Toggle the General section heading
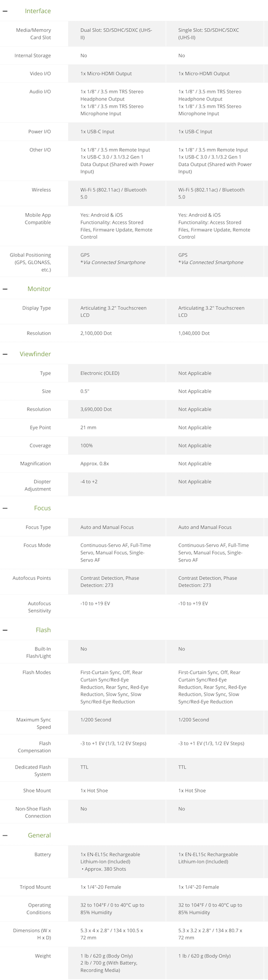268x980 pixels. click(x=39, y=836)
